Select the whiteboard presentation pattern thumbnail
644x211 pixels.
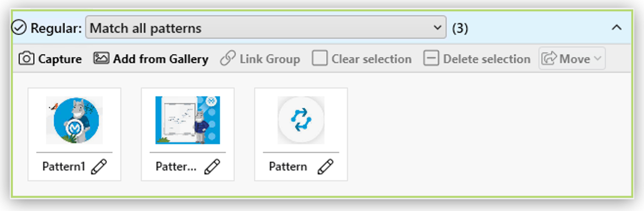[x=188, y=120]
